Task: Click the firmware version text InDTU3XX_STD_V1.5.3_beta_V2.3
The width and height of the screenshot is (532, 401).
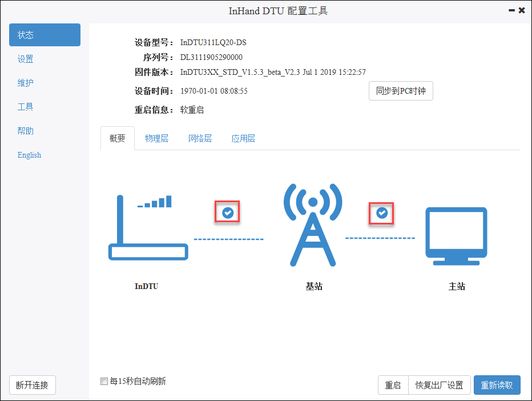Action: pos(240,72)
